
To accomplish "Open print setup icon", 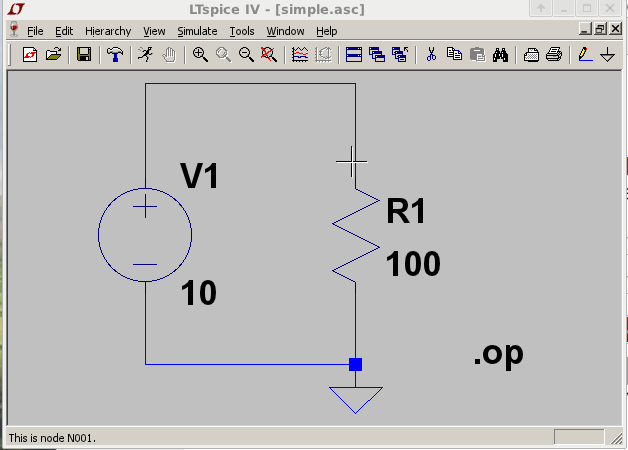I will coord(531,54).
